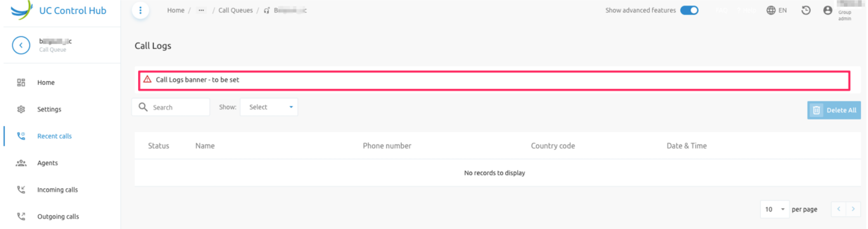Click the Home breadcrumb link
The width and height of the screenshot is (868, 229).
[176, 10]
